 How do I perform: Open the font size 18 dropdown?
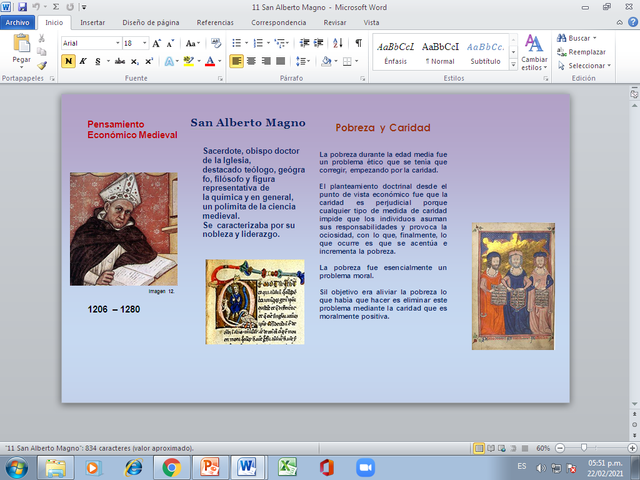click(x=144, y=43)
